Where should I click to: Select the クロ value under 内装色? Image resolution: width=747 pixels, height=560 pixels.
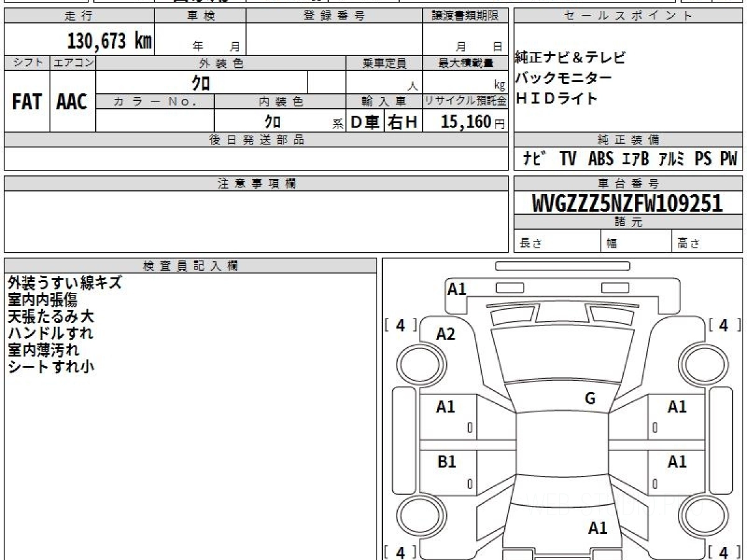(273, 121)
